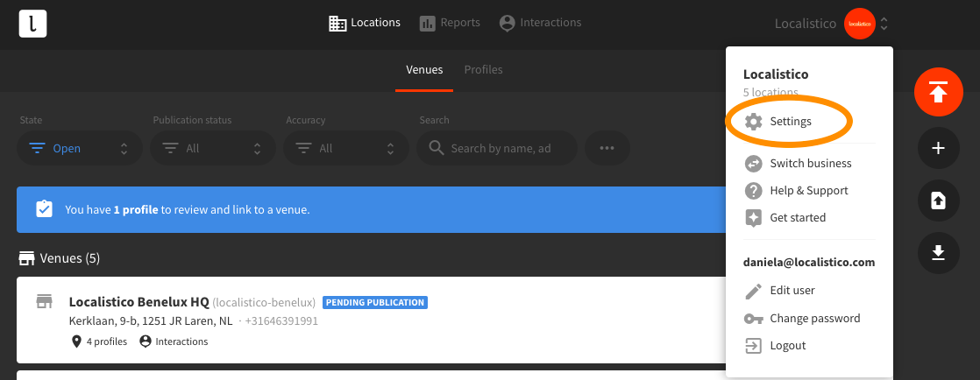Screen dimensions: 980x380
Task: Switch to the Venues tab
Action: tap(424, 70)
